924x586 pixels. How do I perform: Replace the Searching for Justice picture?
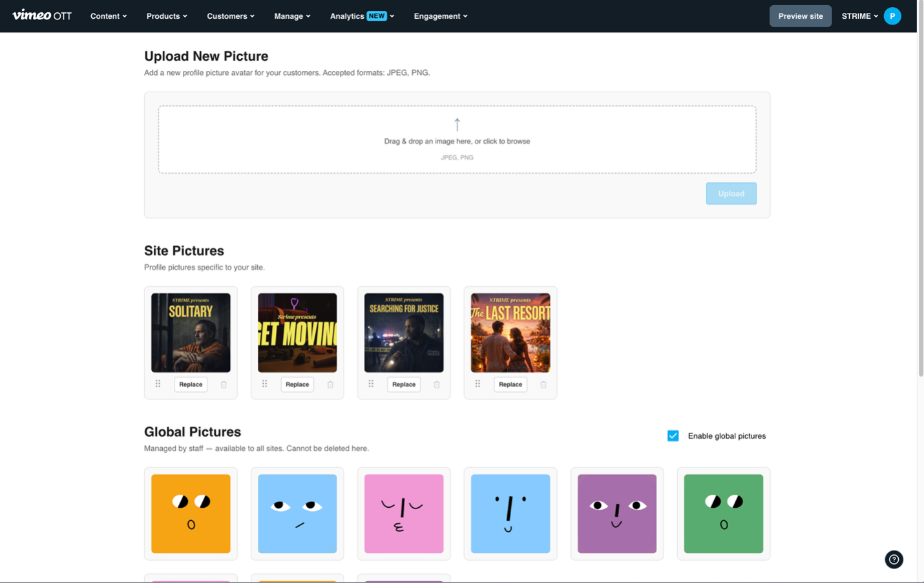point(404,384)
